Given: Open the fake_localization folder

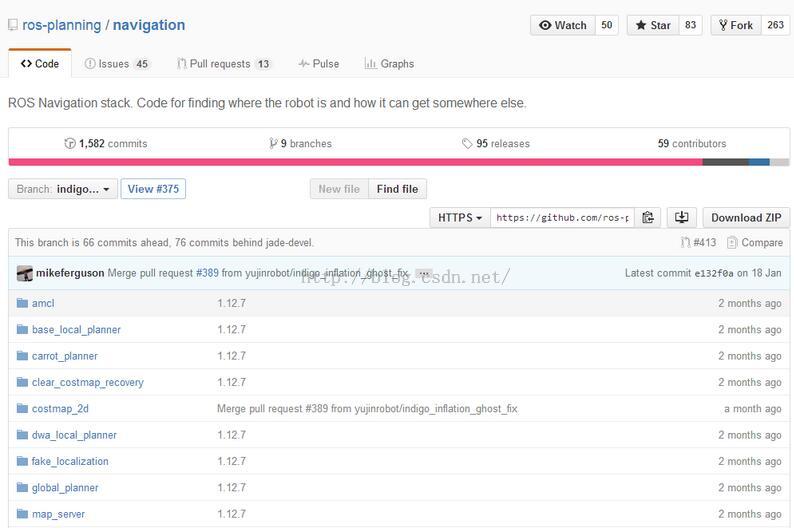Looking at the screenshot, I should (70, 461).
